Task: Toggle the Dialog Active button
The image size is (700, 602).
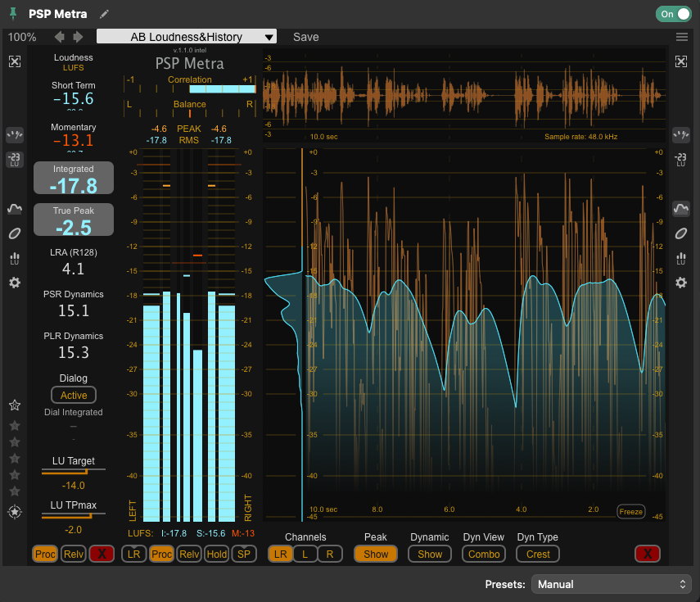Action: 74,396
